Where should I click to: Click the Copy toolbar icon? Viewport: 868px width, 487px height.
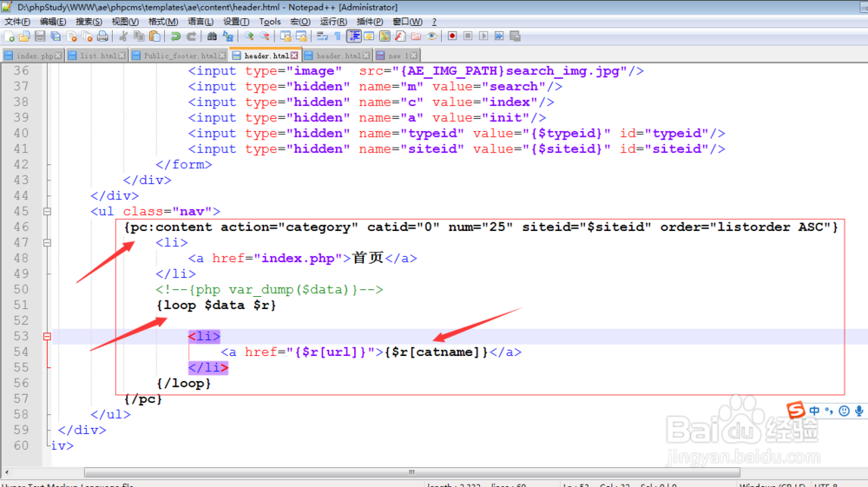pos(139,36)
